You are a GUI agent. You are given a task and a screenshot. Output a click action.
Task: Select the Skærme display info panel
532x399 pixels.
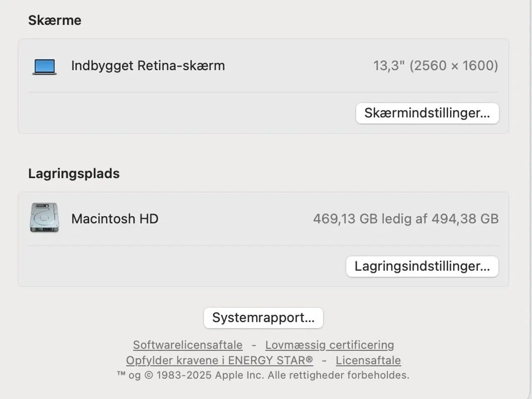point(263,86)
